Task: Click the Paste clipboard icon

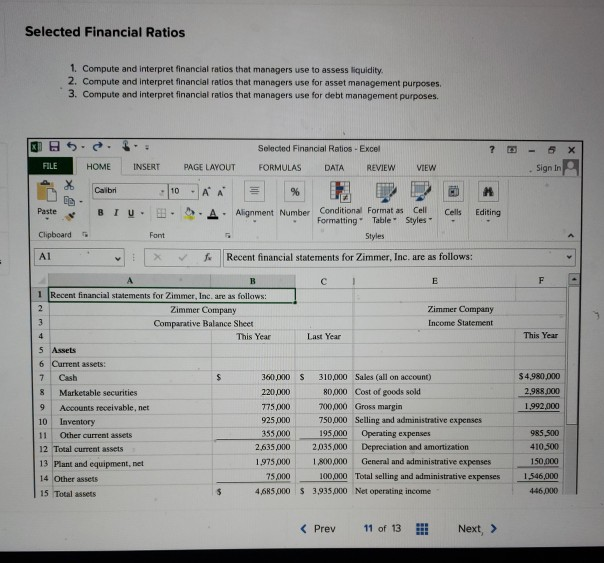Action: [47, 191]
